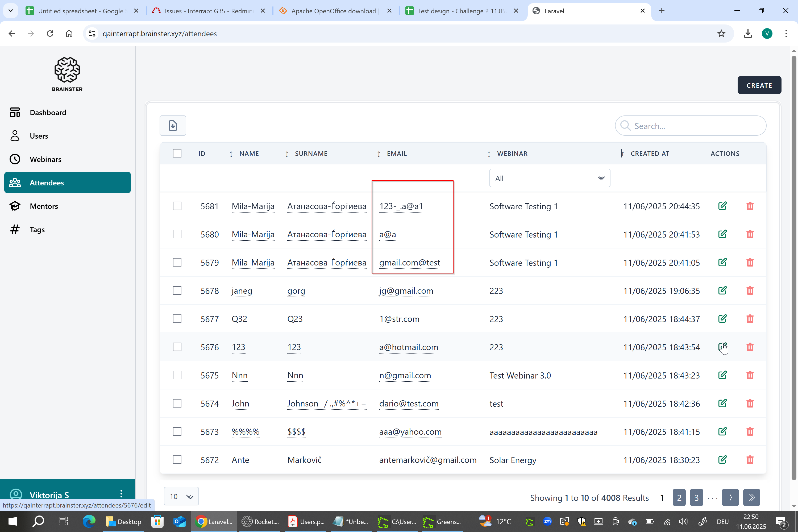Switch to the Issues - Interrapt G35 Redmine tab
The height and width of the screenshot is (532, 798).
208,11
